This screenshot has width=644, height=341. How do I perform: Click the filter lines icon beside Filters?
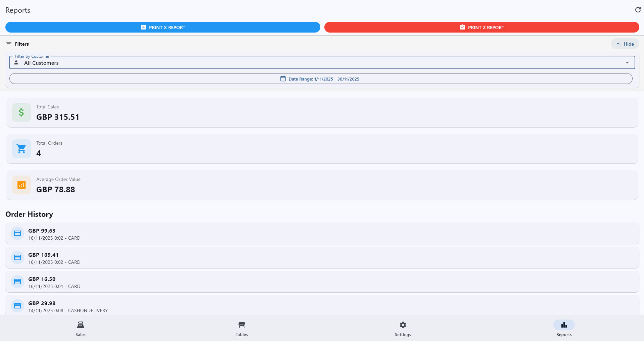[x=9, y=44]
